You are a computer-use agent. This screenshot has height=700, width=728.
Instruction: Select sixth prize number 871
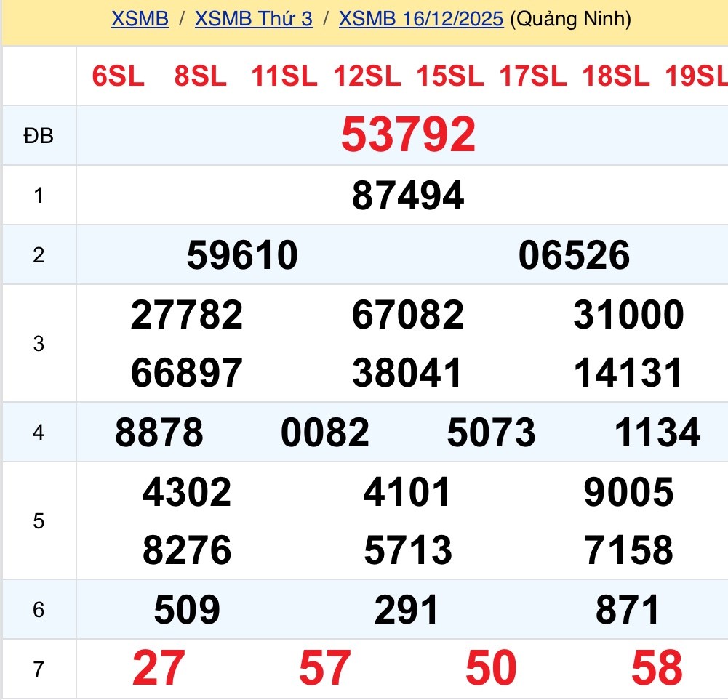click(x=628, y=610)
